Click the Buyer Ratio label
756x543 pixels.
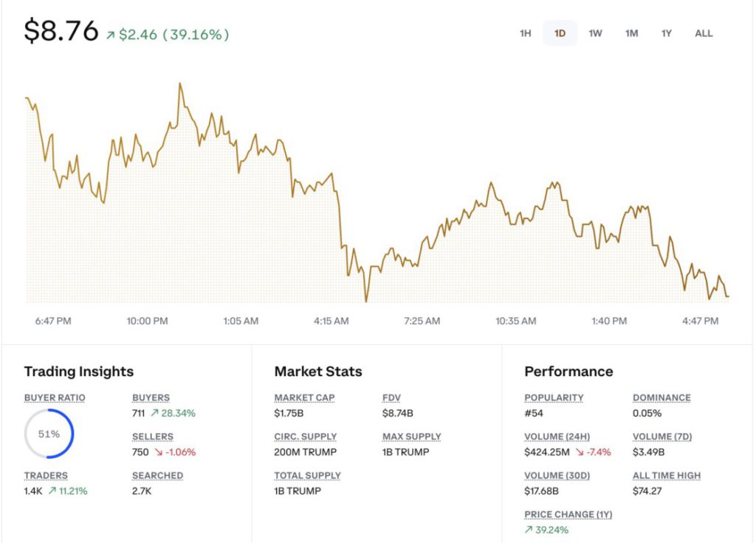coord(55,397)
